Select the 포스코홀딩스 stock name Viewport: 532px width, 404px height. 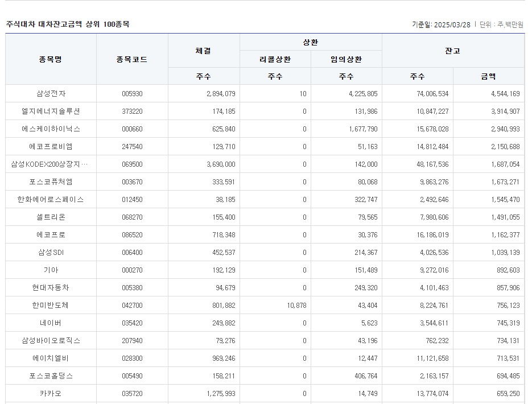tap(51, 376)
